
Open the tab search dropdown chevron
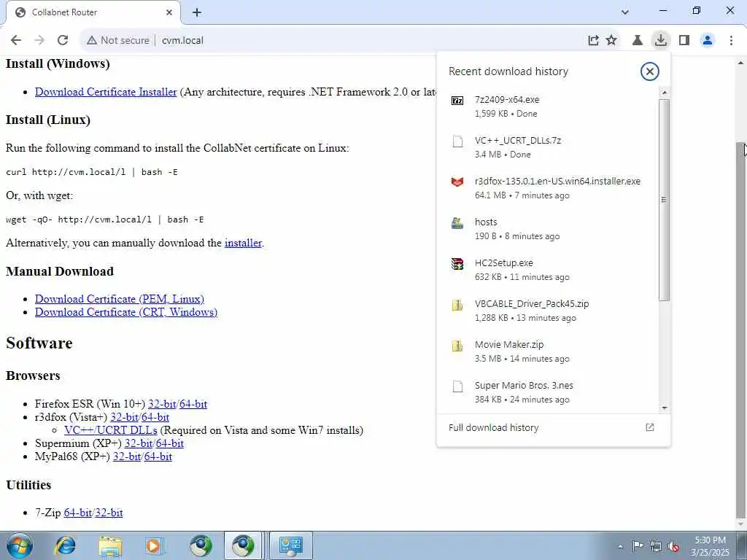tap(625, 12)
